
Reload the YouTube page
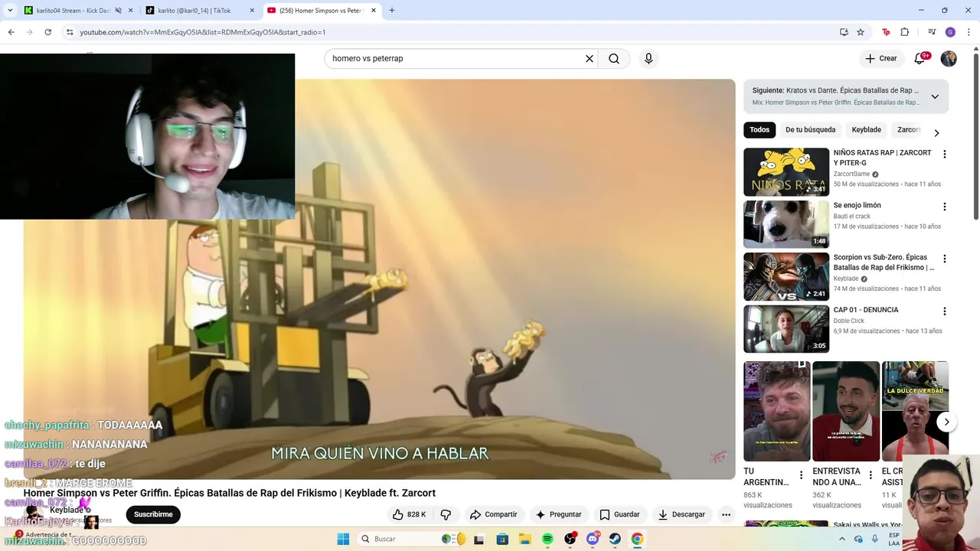[x=47, y=32]
